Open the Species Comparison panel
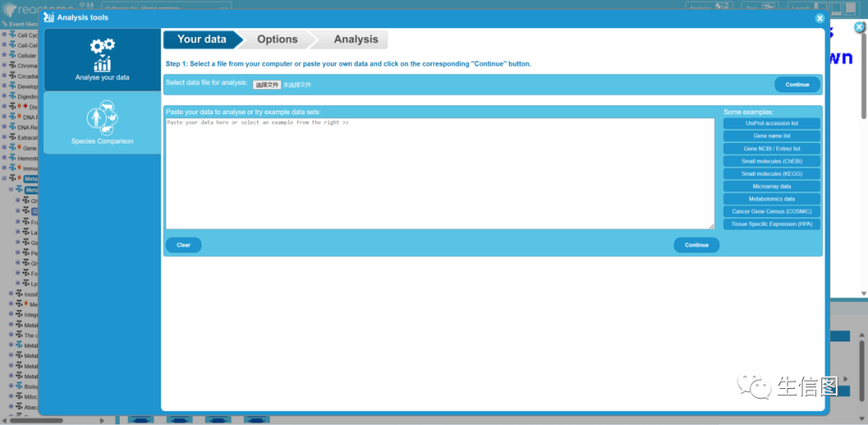This screenshot has width=868, height=425. 102,122
